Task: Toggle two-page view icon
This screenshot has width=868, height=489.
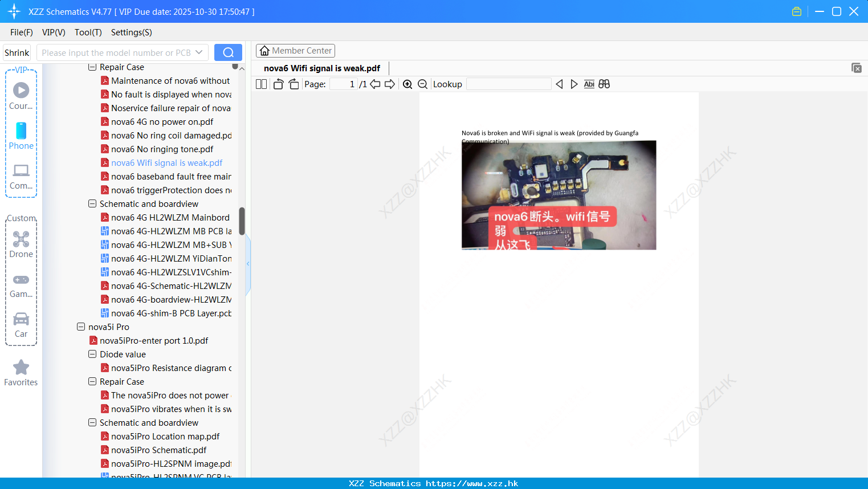Action: pyautogui.click(x=261, y=84)
